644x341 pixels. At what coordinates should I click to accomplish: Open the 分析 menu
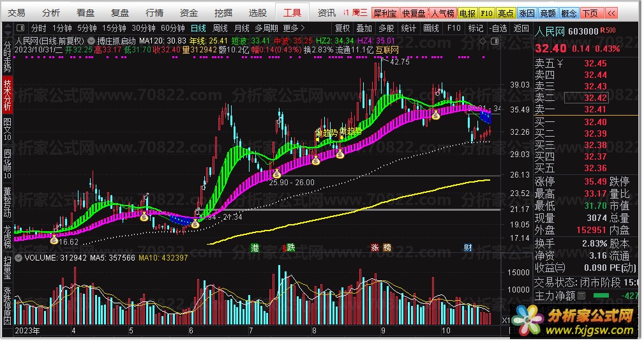[51, 13]
